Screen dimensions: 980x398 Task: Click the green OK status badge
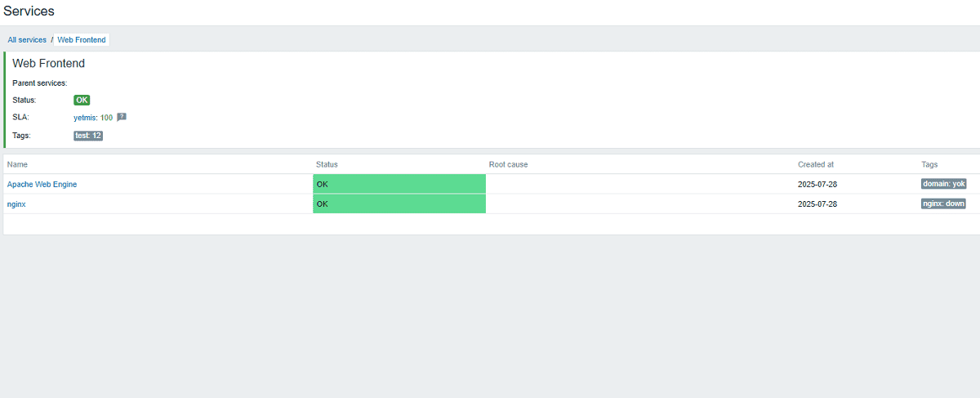coord(82,100)
